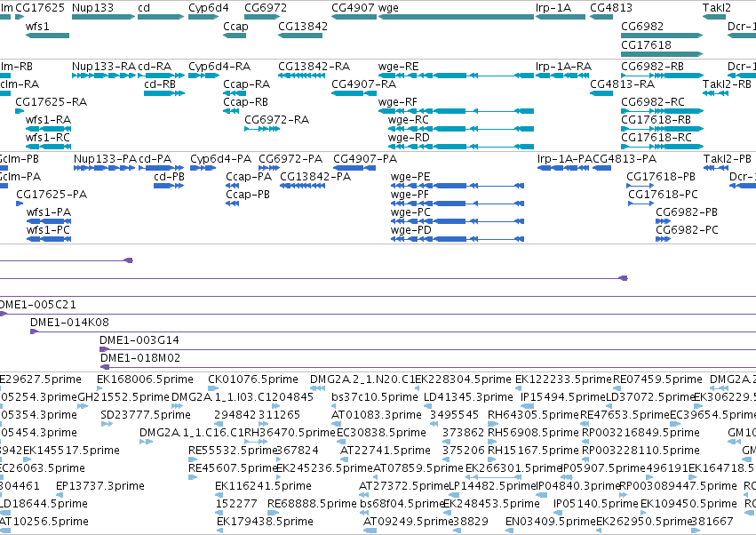
Task: Click the wge-PD protein feature
Action: [458, 239]
